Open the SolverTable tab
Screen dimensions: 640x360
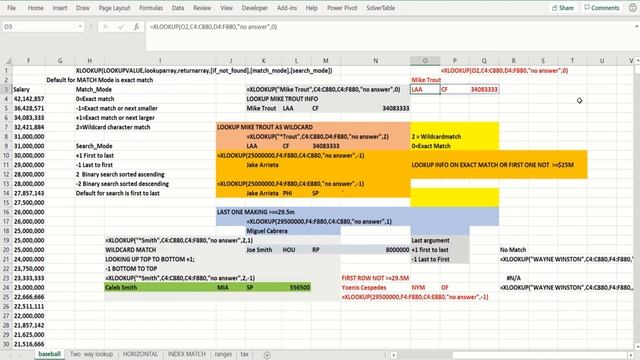(380, 8)
